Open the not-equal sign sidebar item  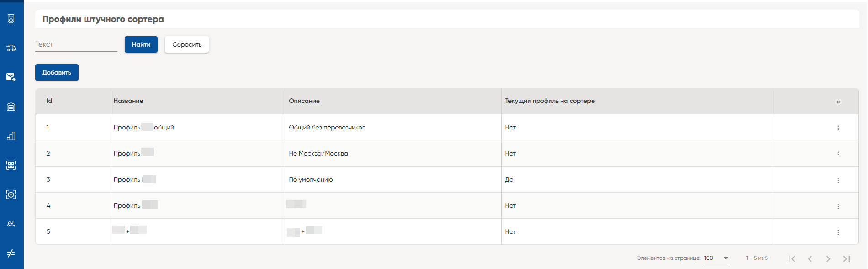[x=11, y=253]
